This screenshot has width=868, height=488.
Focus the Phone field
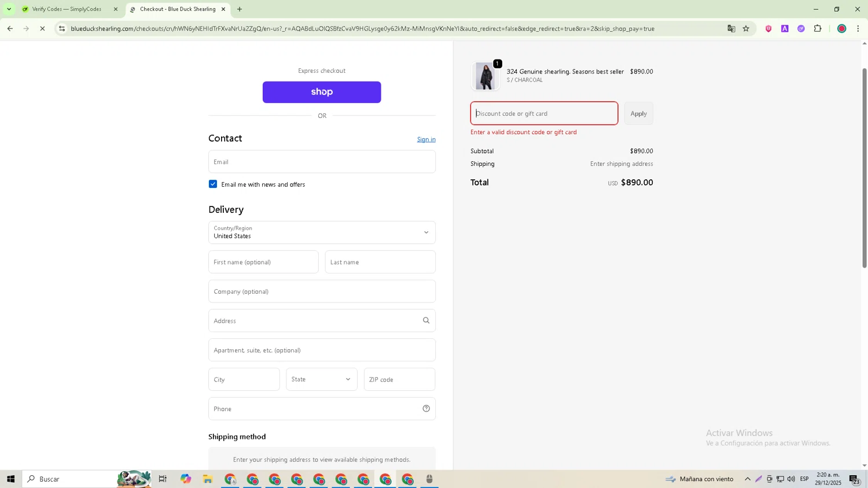click(322, 409)
